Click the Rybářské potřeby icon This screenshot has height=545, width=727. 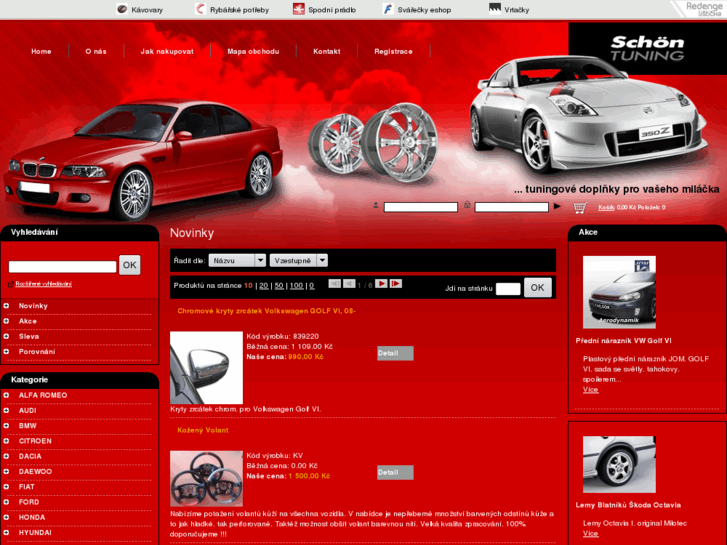coord(200,9)
